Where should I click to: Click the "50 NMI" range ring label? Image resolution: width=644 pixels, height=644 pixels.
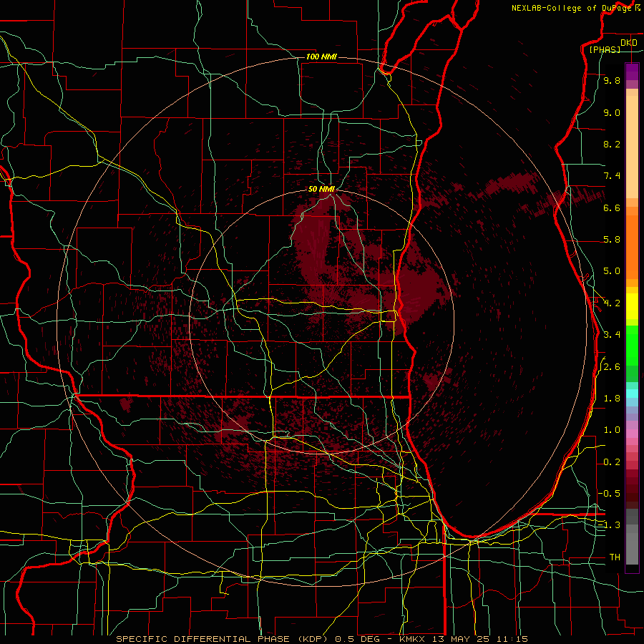click(321, 189)
